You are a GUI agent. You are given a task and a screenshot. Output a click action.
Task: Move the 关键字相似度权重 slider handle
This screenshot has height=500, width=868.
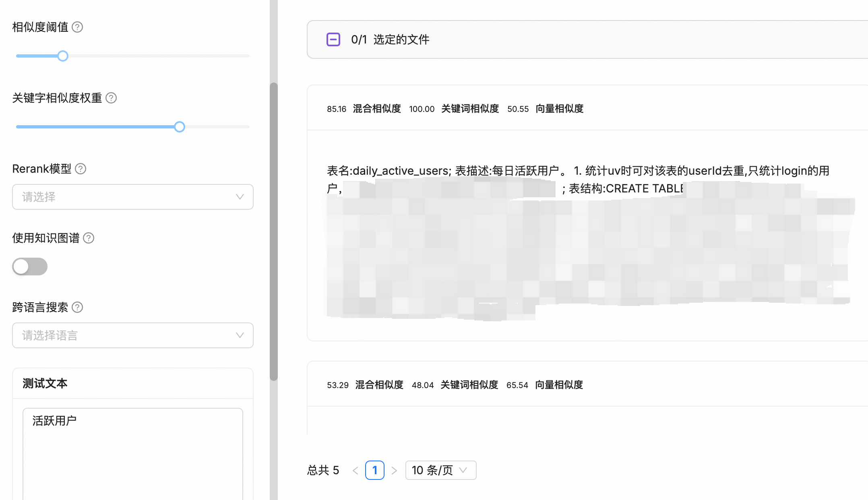click(180, 127)
